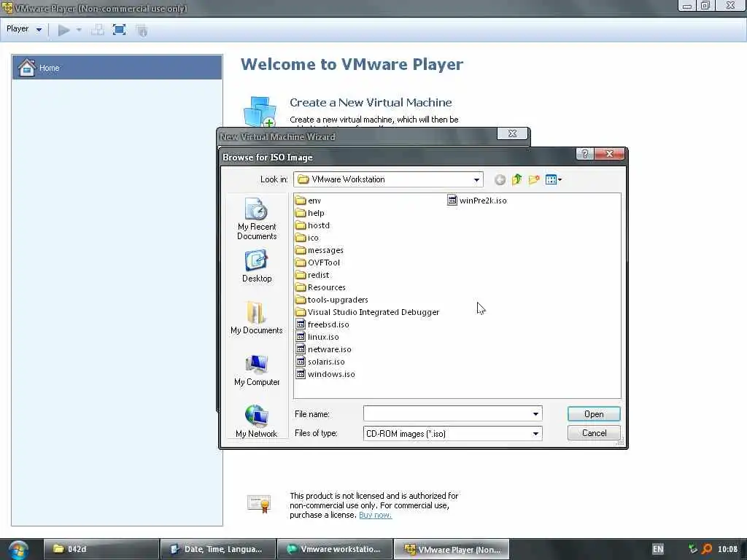Jump to Desktop in places bar
Viewport: 747px width, 560px height.
(x=257, y=265)
